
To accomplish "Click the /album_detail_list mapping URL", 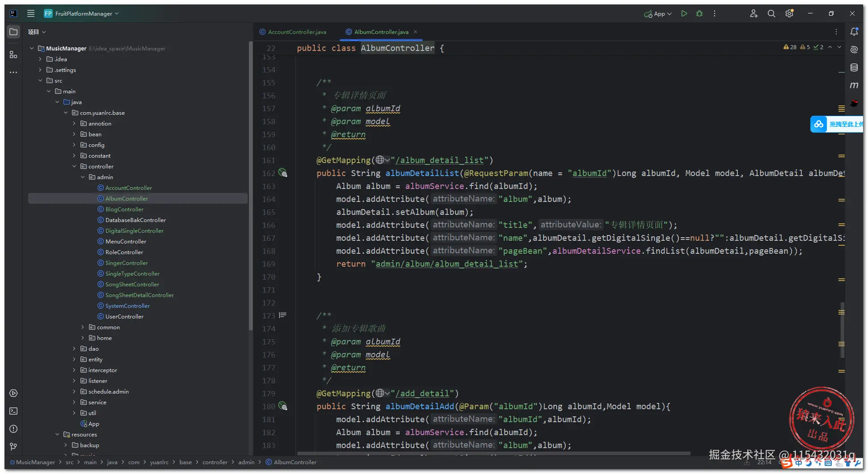I will click(x=439, y=160).
